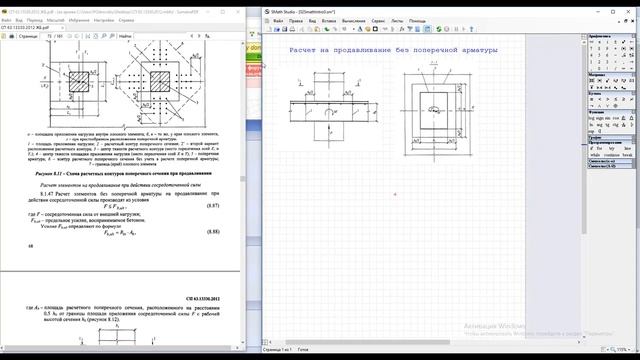Click the zoom in magnifier in SumatraPDF toolbar

pos(112,36)
